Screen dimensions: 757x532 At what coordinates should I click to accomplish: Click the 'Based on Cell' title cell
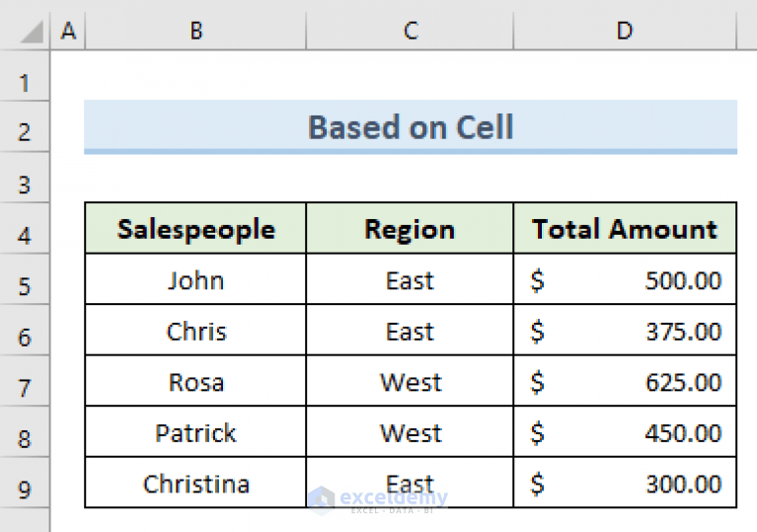[411, 127]
